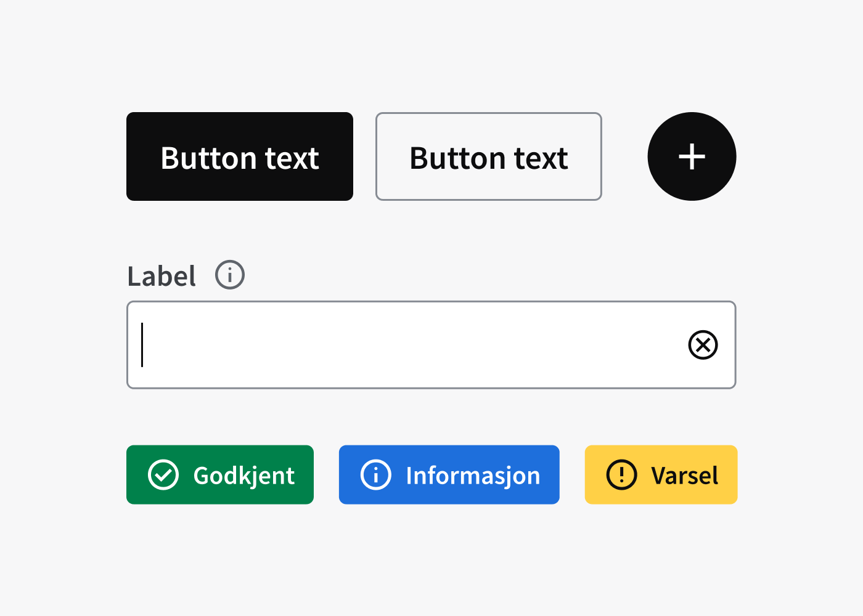This screenshot has height=616, width=863.
Task: Click the Varsel text label
Action: pos(684,476)
